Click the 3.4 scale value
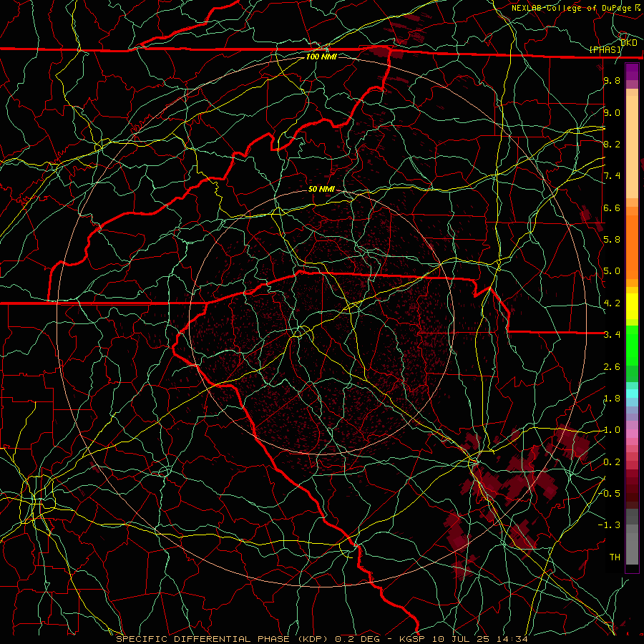644x644 pixels. (612, 335)
